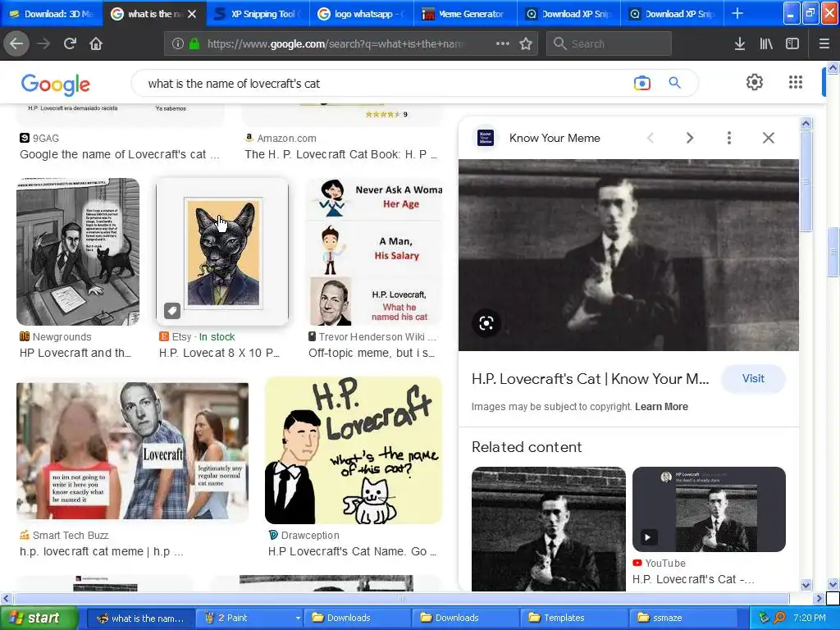Open Smart Tech Buzz distracted boyfriend meme

pos(132,452)
